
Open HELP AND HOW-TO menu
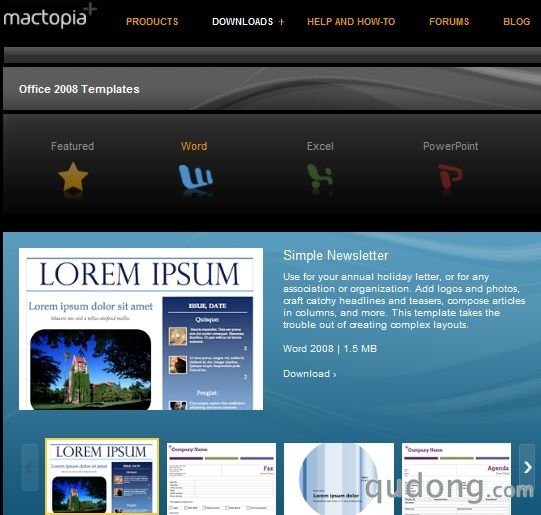pyautogui.click(x=351, y=22)
